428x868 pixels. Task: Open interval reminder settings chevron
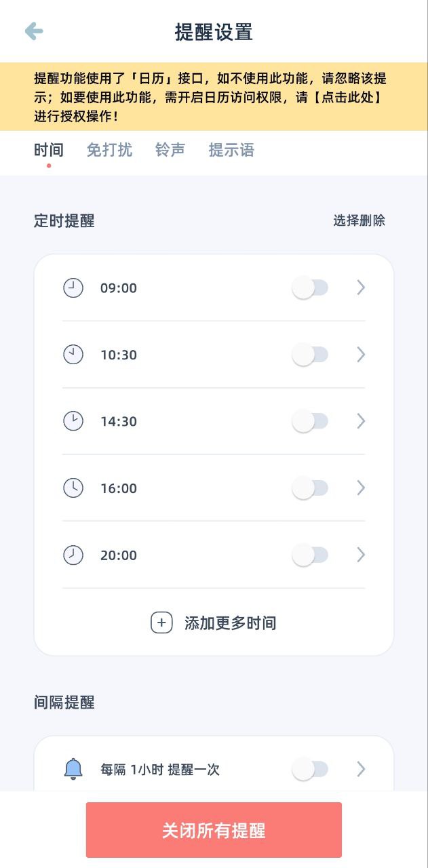point(361,769)
